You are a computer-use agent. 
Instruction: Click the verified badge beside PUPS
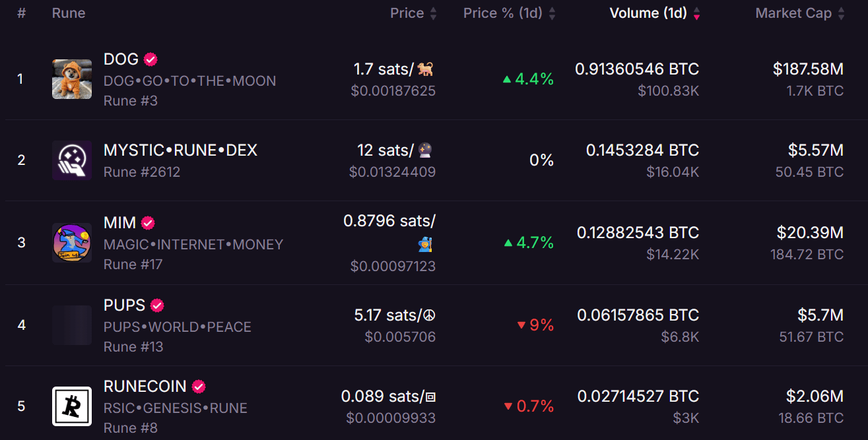click(157, 305)
